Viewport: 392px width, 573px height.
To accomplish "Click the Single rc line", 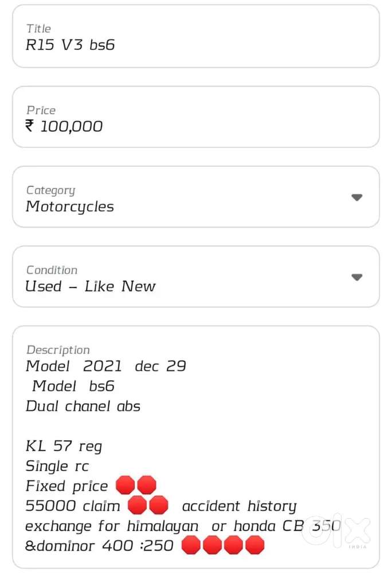I will coord(57,466).
